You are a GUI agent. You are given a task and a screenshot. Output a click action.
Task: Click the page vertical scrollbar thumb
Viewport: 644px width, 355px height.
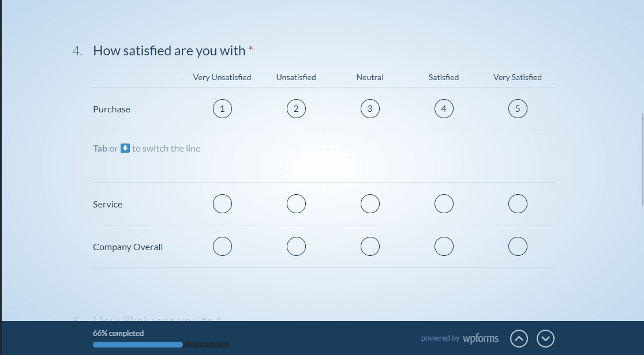[642, 160]
